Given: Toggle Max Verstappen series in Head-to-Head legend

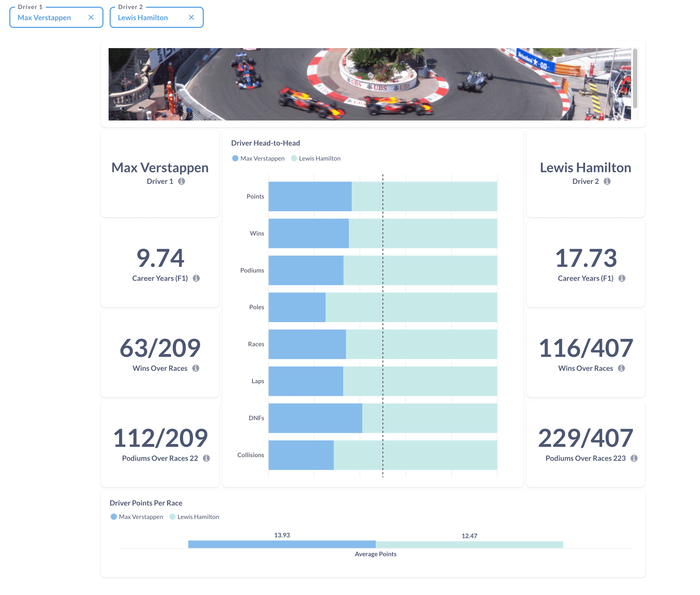Looking at the screenshot, I should pyautogui.click(x=258, y=159).
